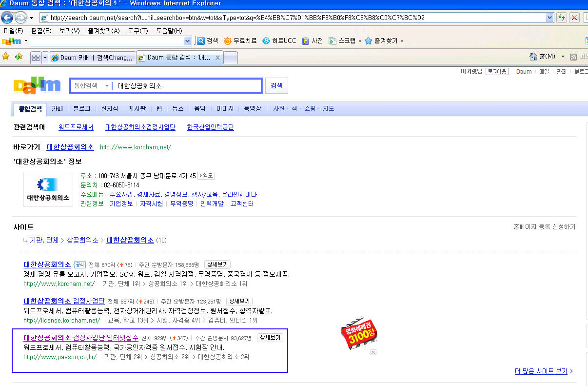
Task: Click the 검색 button next to search box
Action: click(276, 85)
